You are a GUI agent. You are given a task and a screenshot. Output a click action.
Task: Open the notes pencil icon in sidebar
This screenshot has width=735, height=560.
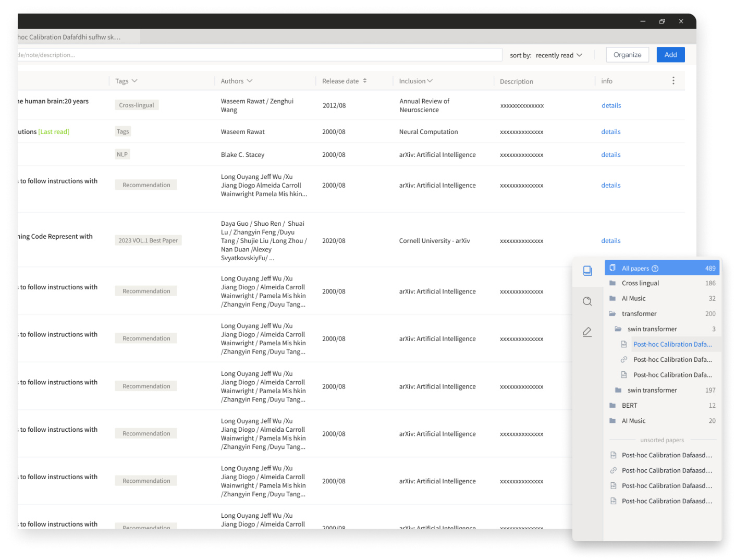587,332
